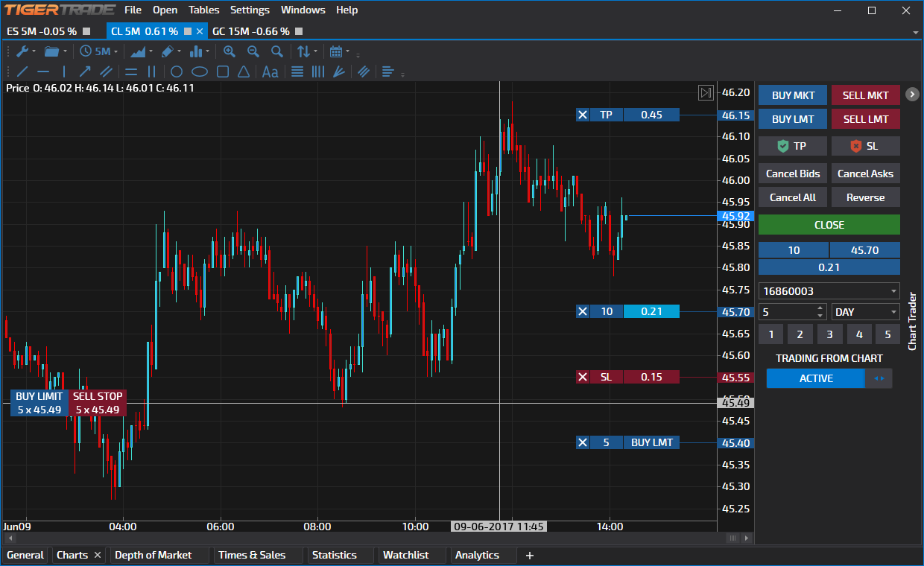Toggle ACTIVE trading from chart
This screenshot has width=924, height=566.
815,378
